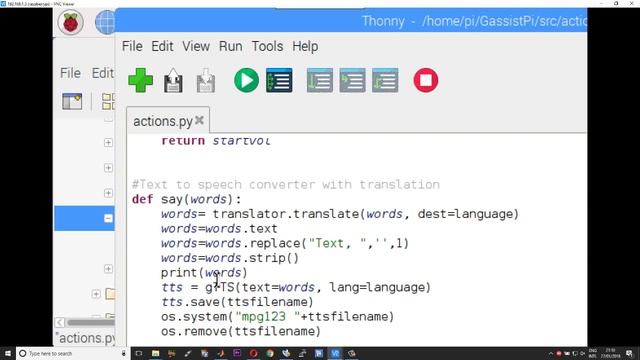
Task: Expand the tree node beside the folder icon
Action: coord(96,294)
